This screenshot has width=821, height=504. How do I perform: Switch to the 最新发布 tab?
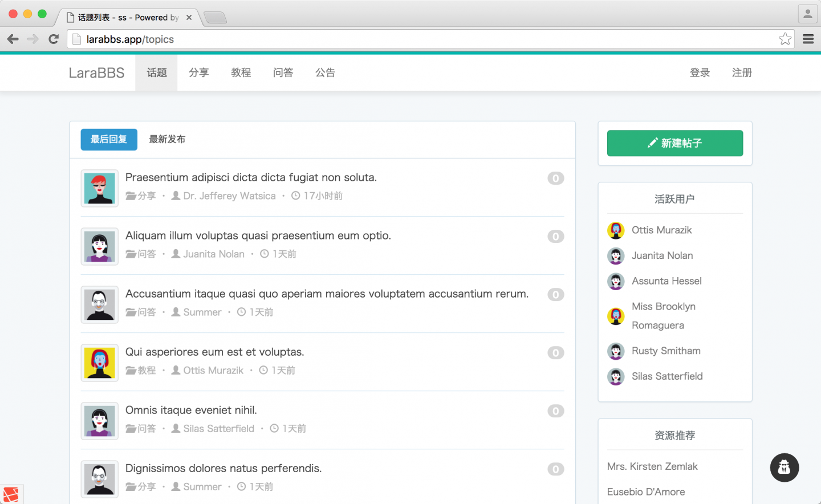tap(167, 140)
